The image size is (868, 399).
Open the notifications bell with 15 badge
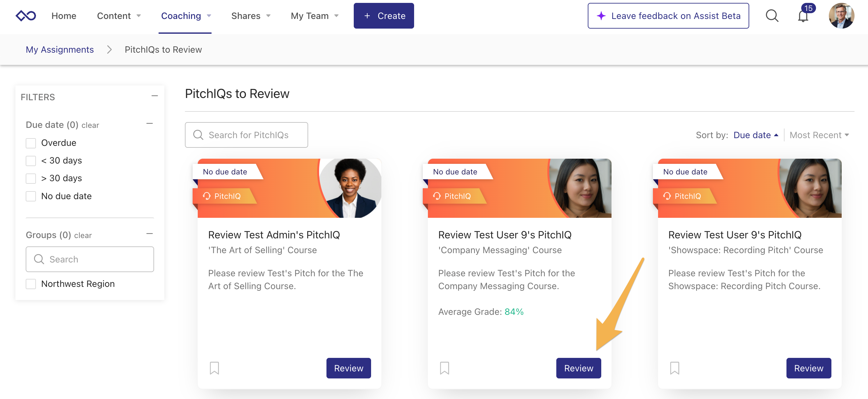click(x=803, y=16)
